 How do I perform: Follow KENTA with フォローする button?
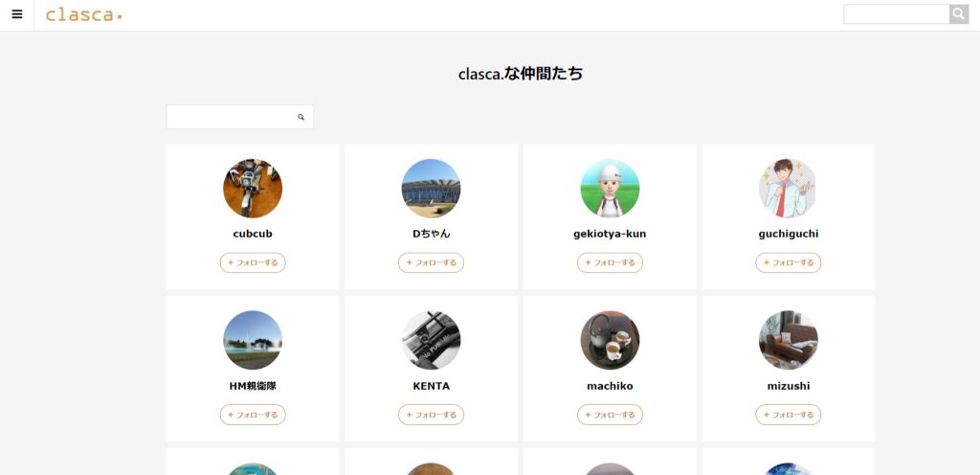pyautogui.click(x=432, y=415)
